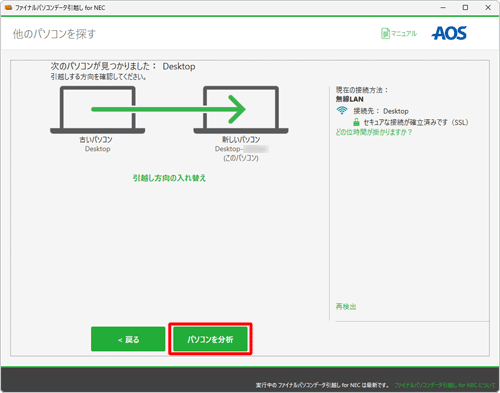Click the パソコンを分析 button

click(x=210, y=339)
